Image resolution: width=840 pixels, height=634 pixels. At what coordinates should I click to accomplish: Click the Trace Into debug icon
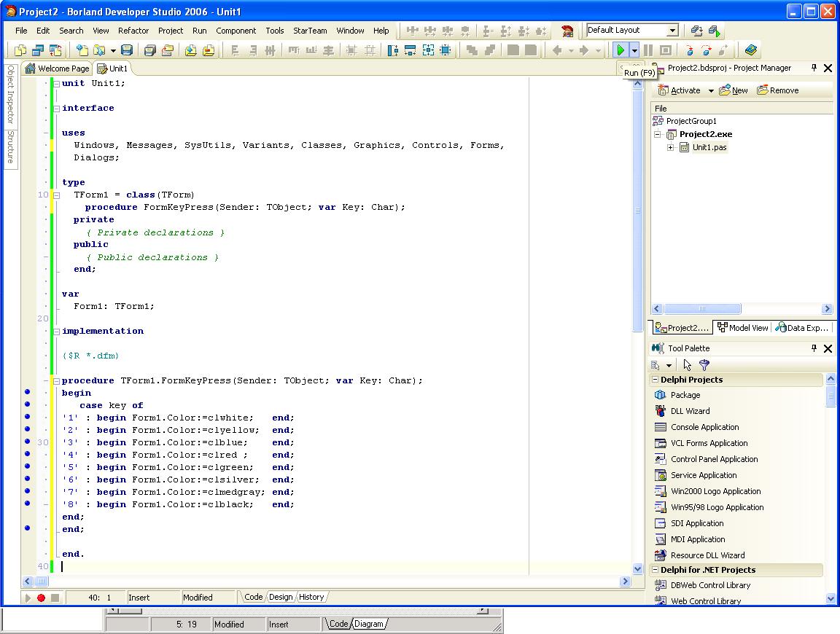point(690,50)
